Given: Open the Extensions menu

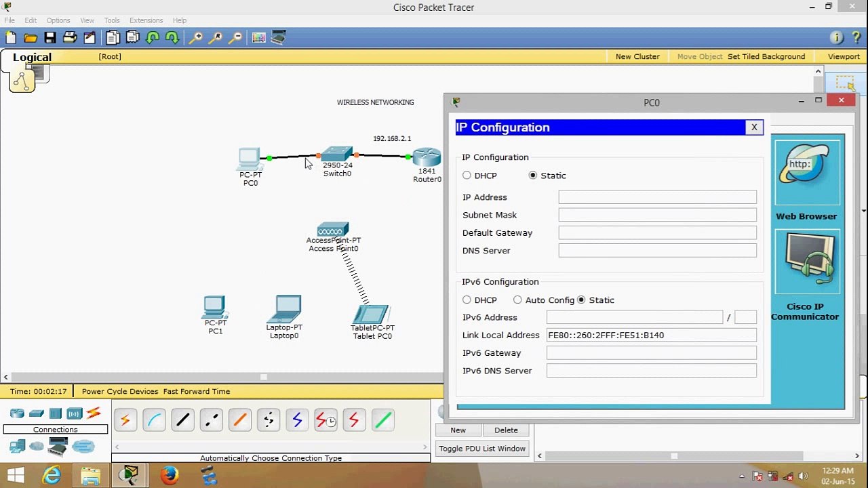Looking at the screenshot, I should (146, 20).
